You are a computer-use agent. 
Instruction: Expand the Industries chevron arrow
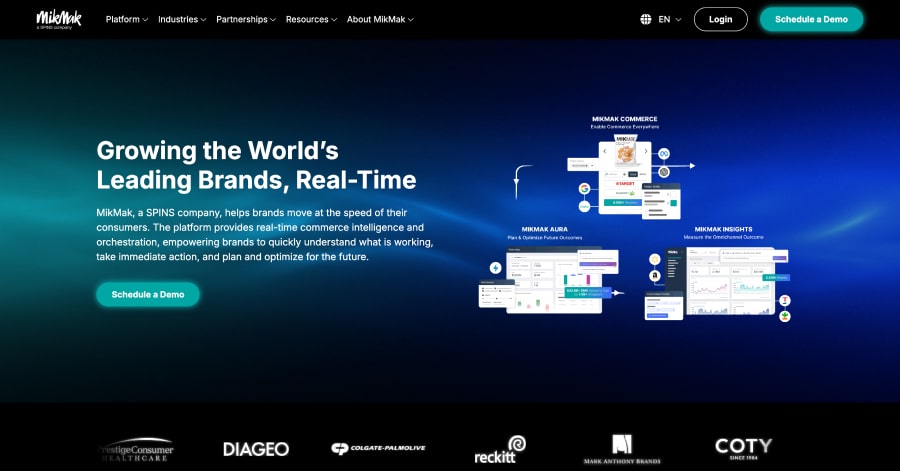203,20
